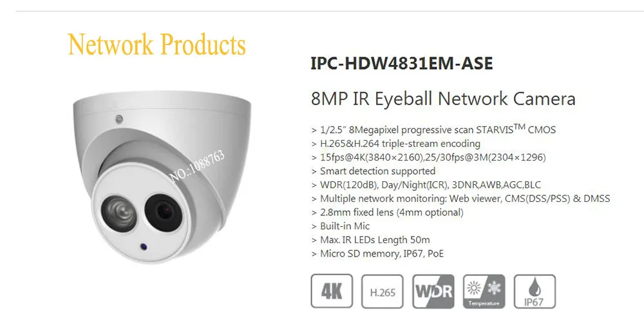Screen dimensions: 644x325
Task: Click the IP67 water drop badge
Action: tap(535, 291)
